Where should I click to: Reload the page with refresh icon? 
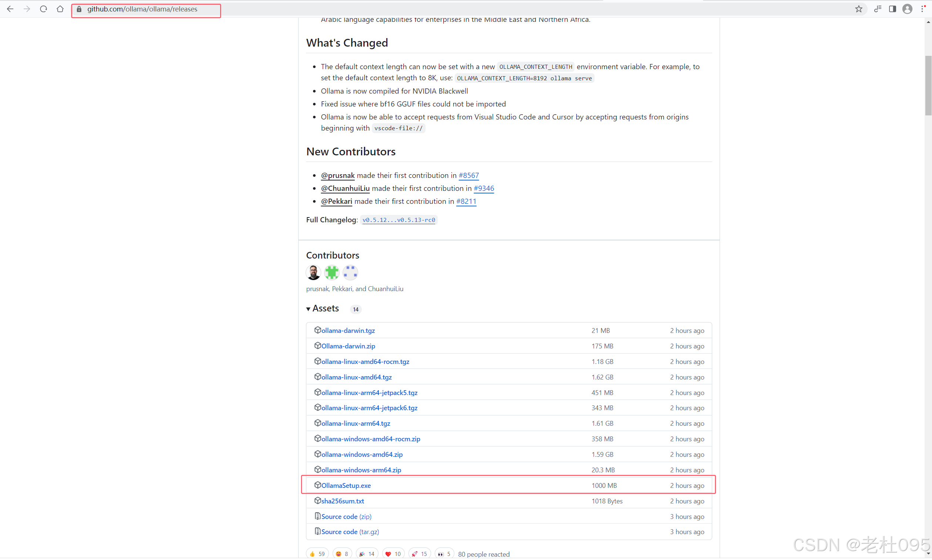tap(43, 9)
